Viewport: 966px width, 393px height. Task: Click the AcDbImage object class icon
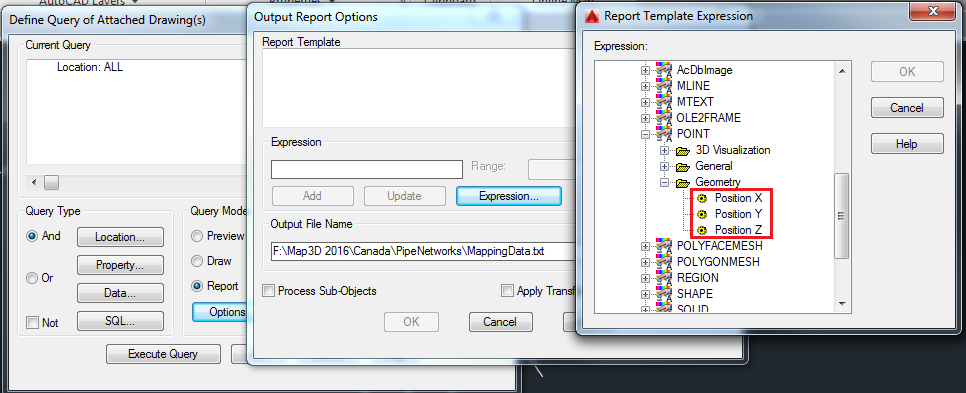tap(663, 70)
